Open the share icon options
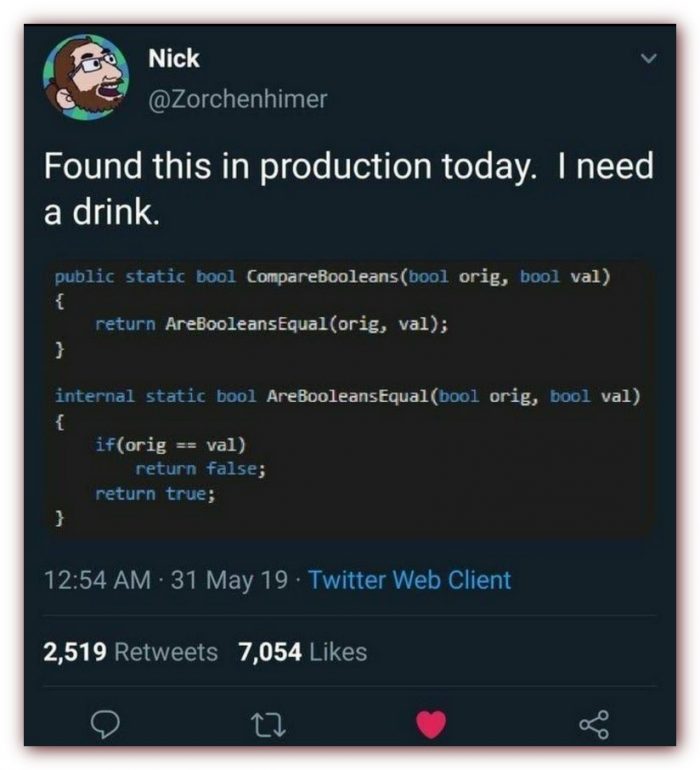Screen dimensions: 700x770 pos(591,722)
